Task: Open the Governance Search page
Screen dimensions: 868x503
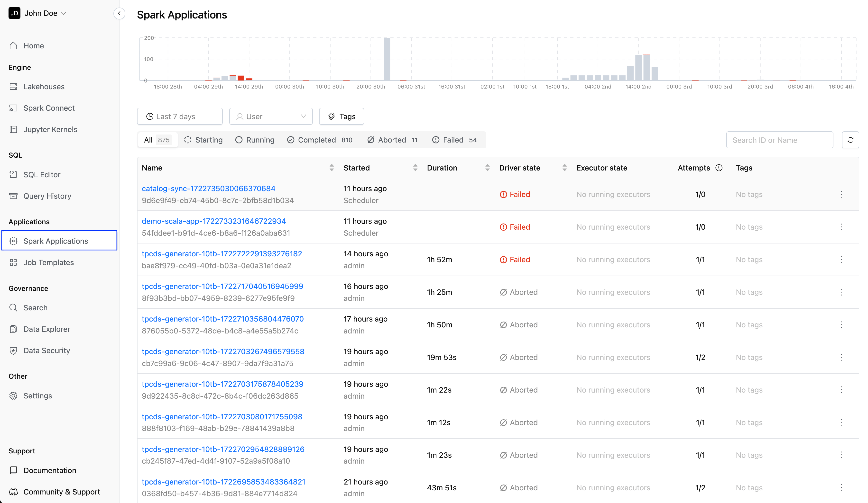Action: pyautogui.click(x=35, y=307)
